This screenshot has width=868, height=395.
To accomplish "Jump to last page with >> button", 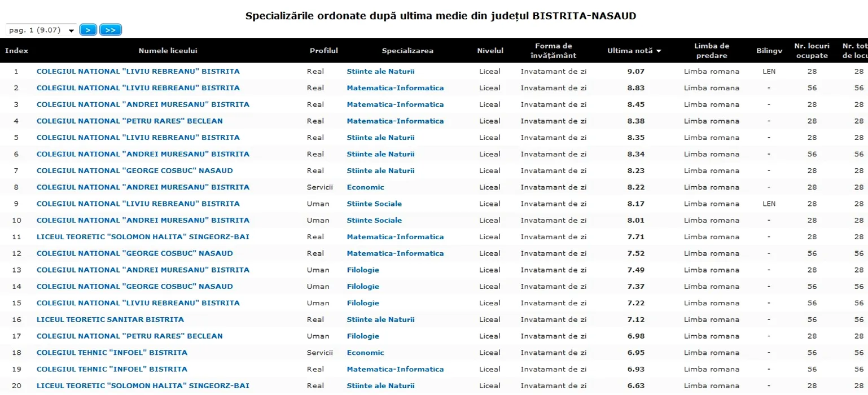I will pos(111,30).
